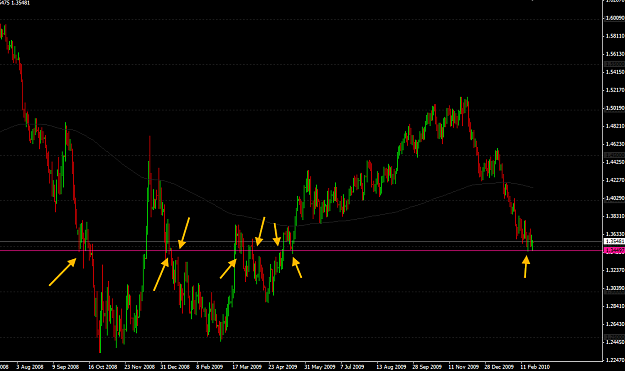
Task: Click the '7 Jul 2009' date label
Action: pyautogui.click(x=352, y=367)
